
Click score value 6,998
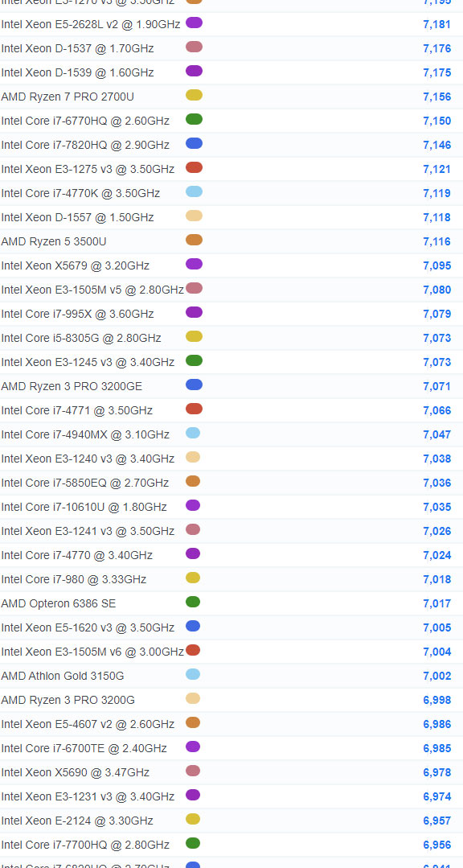437,700
